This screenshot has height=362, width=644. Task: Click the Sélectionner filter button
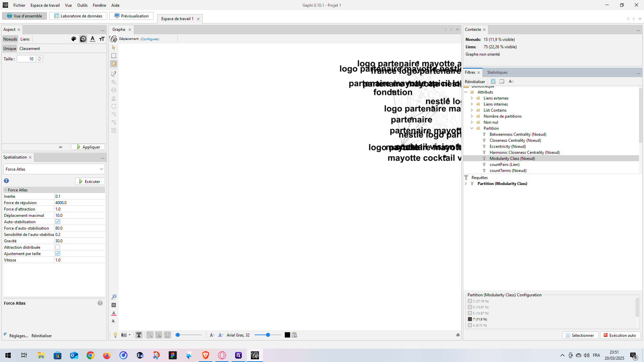click(x=580, y=335)
